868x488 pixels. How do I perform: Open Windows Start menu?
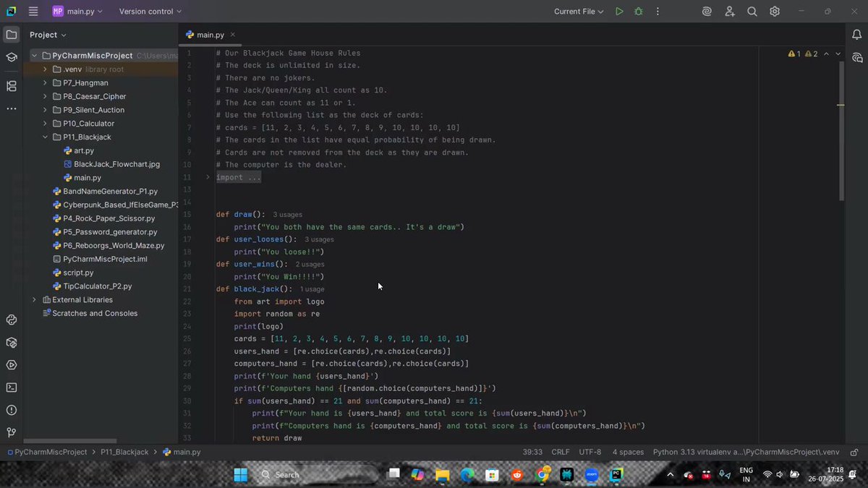(240, 475)
